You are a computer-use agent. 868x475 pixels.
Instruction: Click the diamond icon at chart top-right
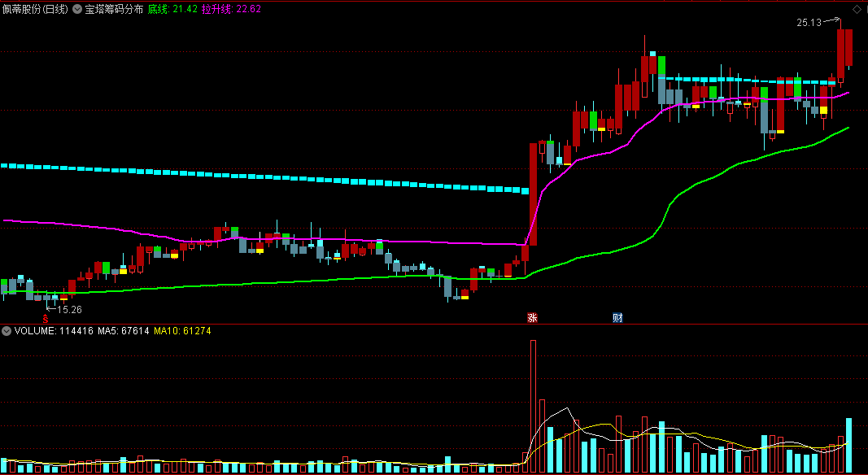(856, 9)
